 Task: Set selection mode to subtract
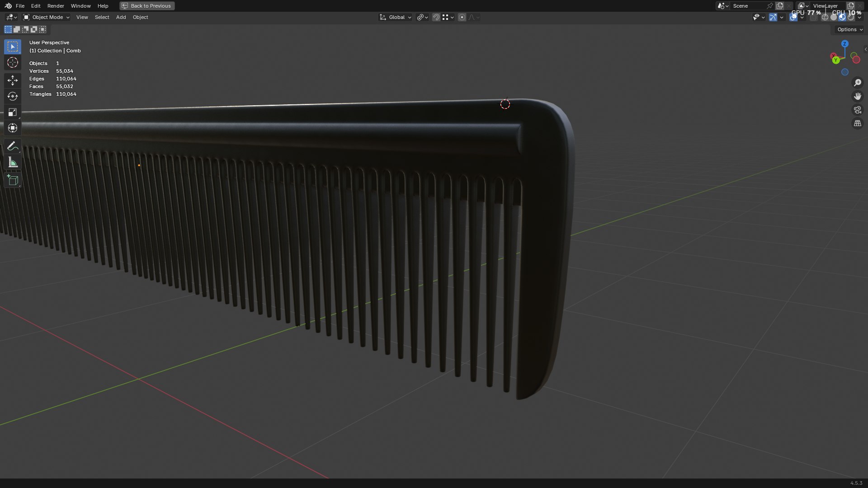click(x=25, y=29)
